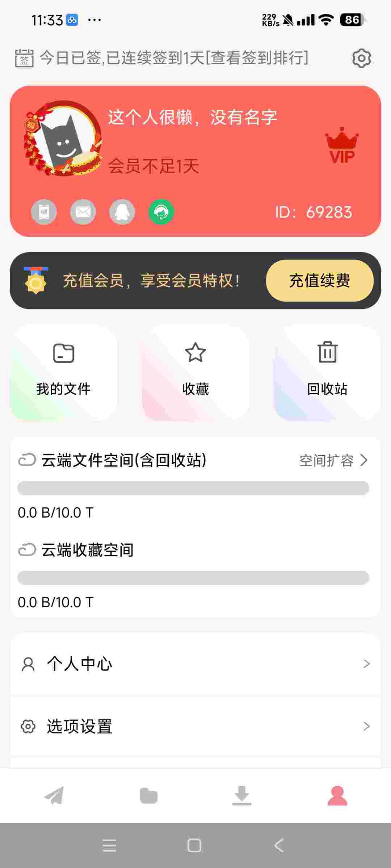Open settings gear icon at top right
Image resolution: width=391 pixels, height=868 pixels.
pyautogui.click(x=361, y=58)
